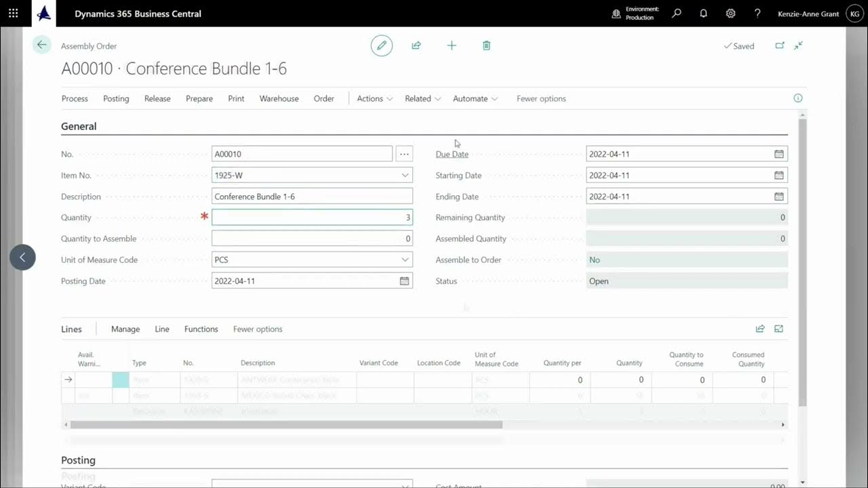The width and height of the screenshot is (868, 488).
Task: Collapse the Lines section header
Action: [71, 329]
